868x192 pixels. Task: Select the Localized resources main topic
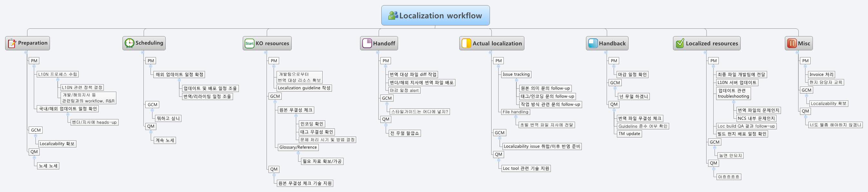tap(707, 43)
